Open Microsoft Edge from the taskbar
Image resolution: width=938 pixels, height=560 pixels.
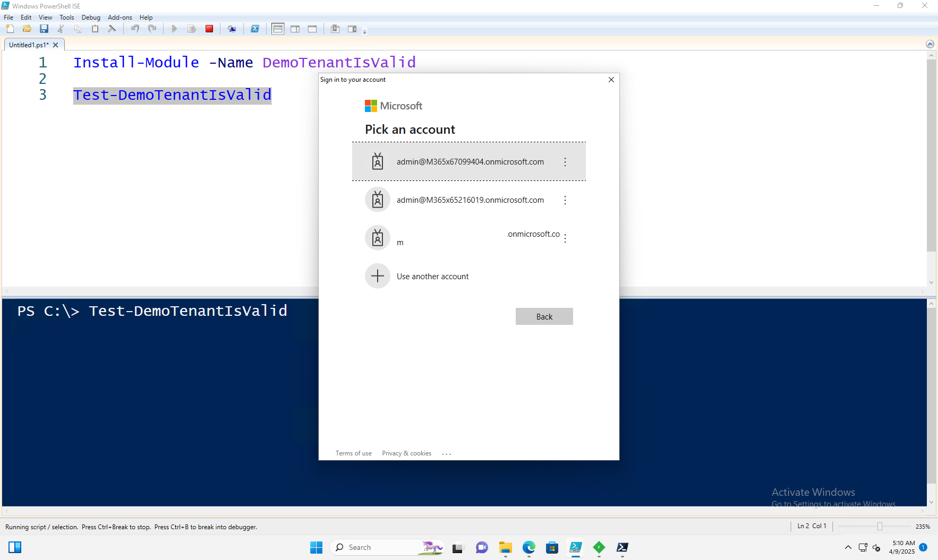(x=529, y=547)
